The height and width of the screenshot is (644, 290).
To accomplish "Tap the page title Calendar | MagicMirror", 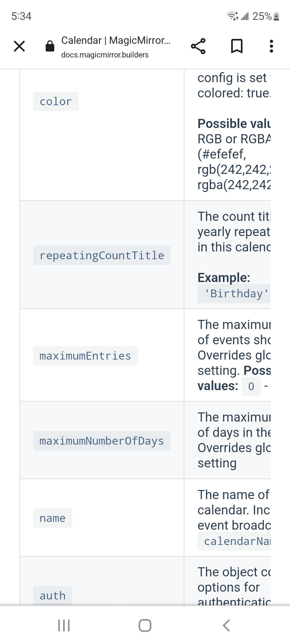I will [116, 40].
